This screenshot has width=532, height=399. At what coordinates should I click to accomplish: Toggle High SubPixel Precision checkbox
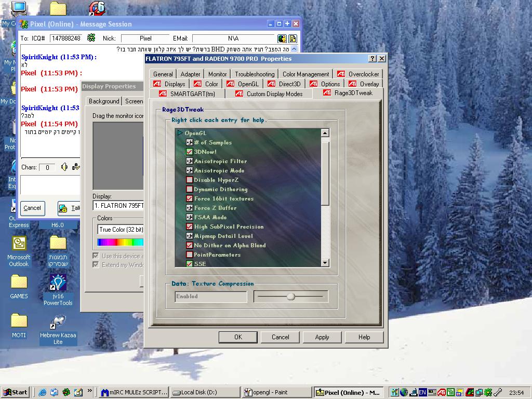[189, 227]
